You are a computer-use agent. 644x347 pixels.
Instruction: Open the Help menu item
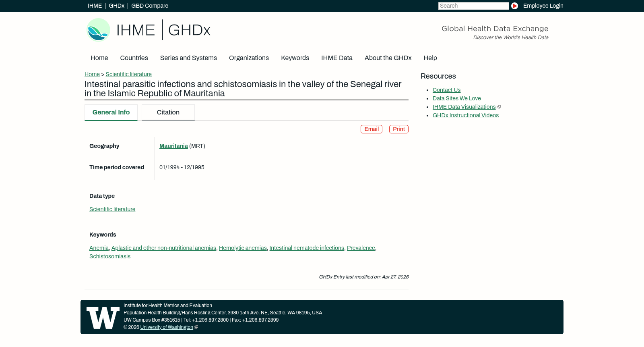430,58
